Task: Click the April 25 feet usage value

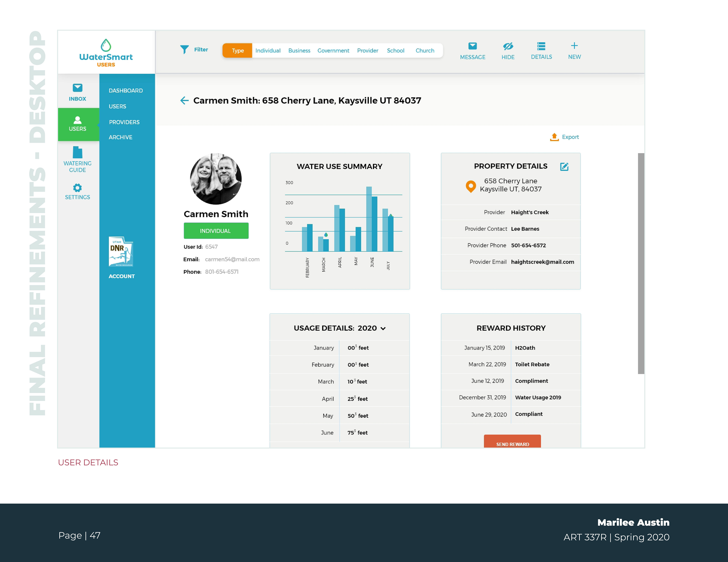Action: [357, 399]
